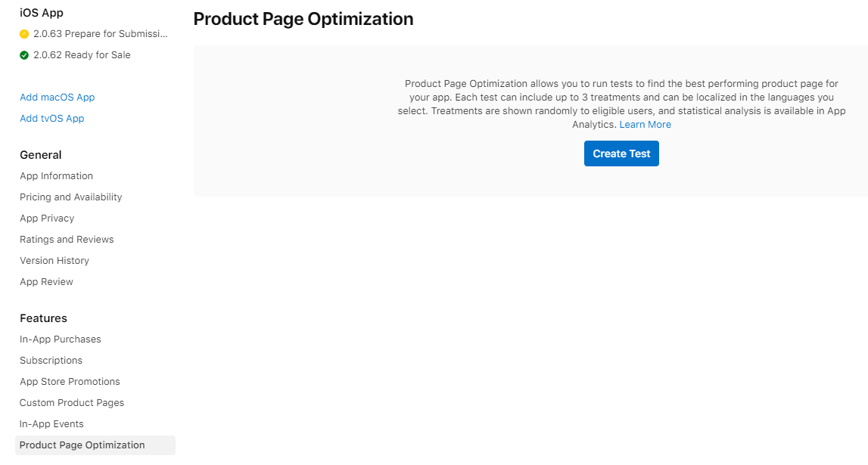This screenshot has width=868, height=465.
Task: Click the yellow status icon beside version 2.0.63
Action: point(23,33)
